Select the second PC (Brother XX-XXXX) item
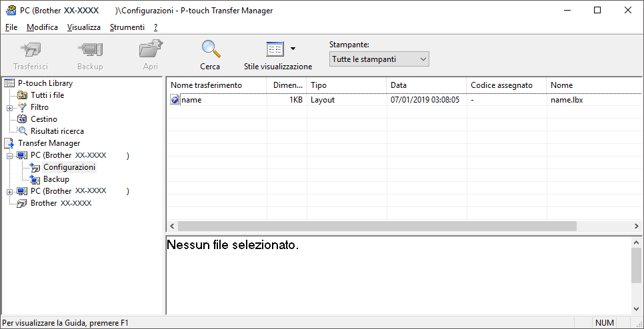644x329 pixels. pyautogui.click(x=80, y=191)
